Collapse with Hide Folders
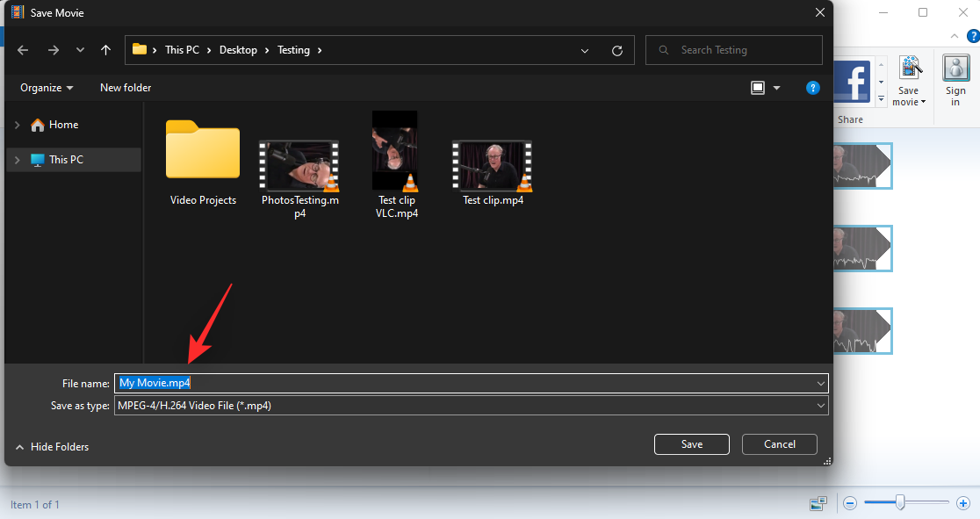The height and width of the screenshot is (519, 980). pos(52,447)
